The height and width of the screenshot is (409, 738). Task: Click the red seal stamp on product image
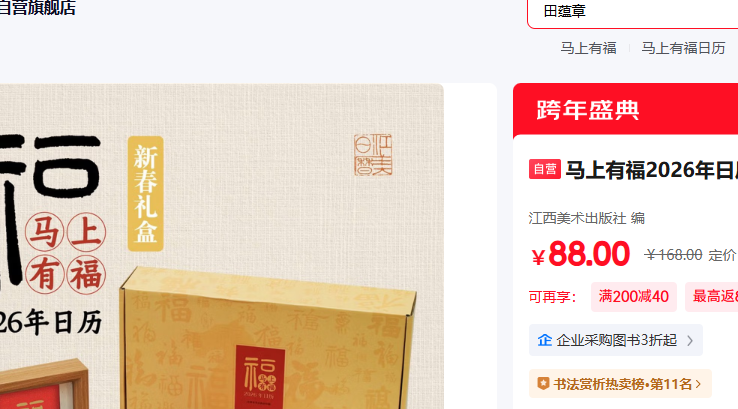tap(373, 155)
